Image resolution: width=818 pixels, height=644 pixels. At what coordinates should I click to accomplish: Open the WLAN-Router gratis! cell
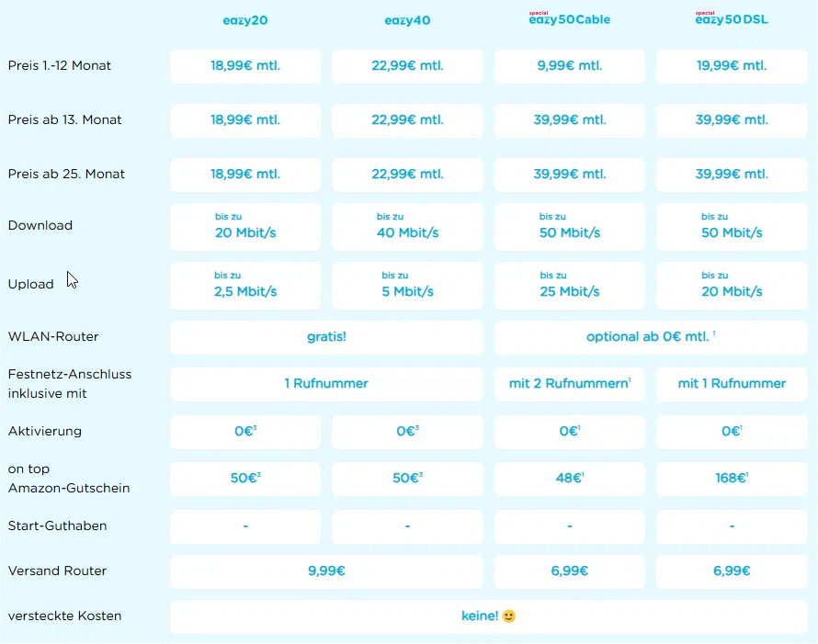coord(326,337)
